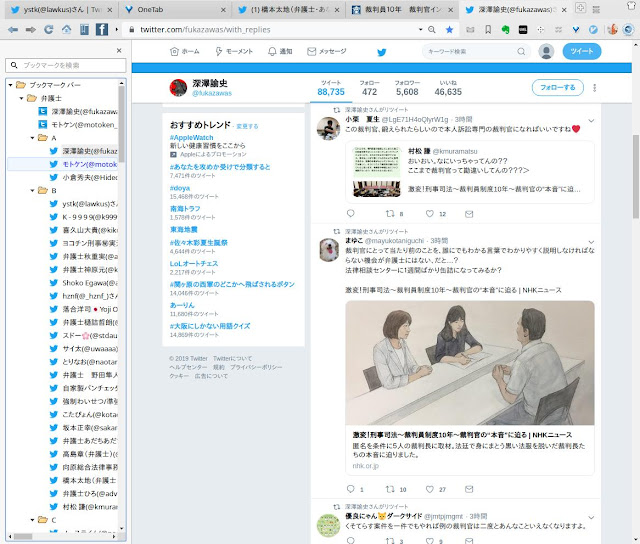The height and width of the screenshot is (544, 640).
Task: Switch to the 裁判員10年 tab
Action: point(402,9)
